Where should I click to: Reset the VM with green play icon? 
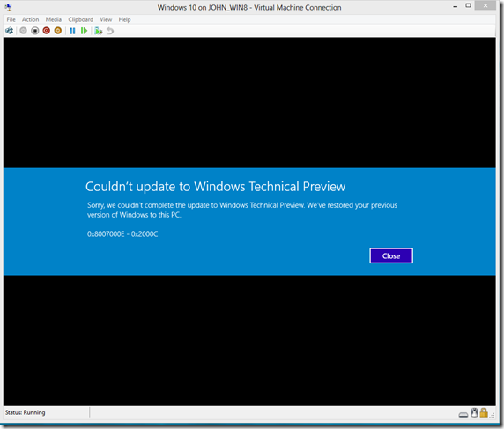click(x=85, y=31)
